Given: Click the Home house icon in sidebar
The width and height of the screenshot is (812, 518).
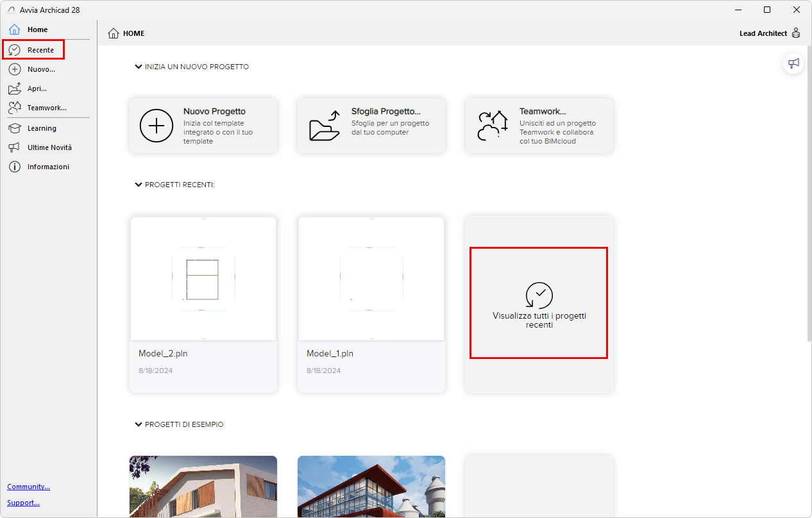Looking at the screenshot, I should click(x=15, y=29).
